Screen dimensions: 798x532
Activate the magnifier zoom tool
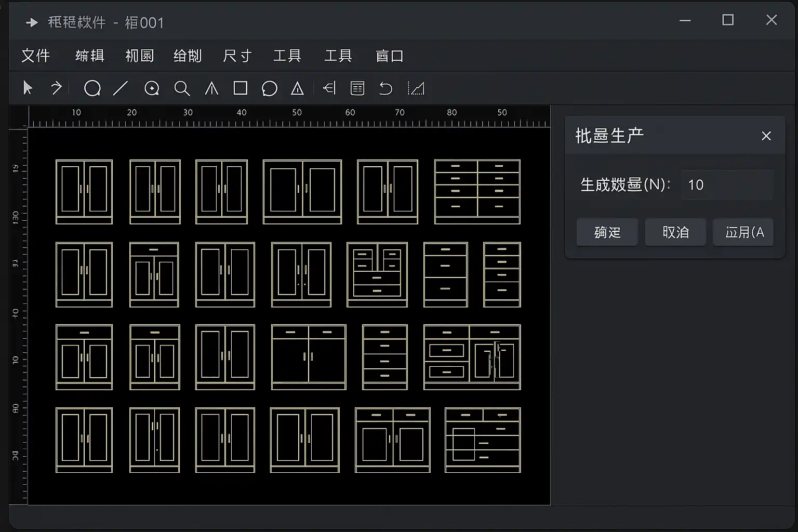click(182, 88)
